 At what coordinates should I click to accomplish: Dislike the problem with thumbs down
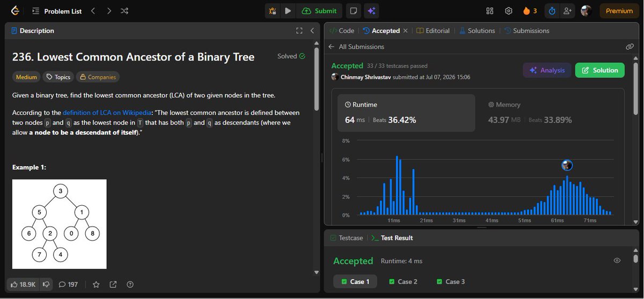47,284
